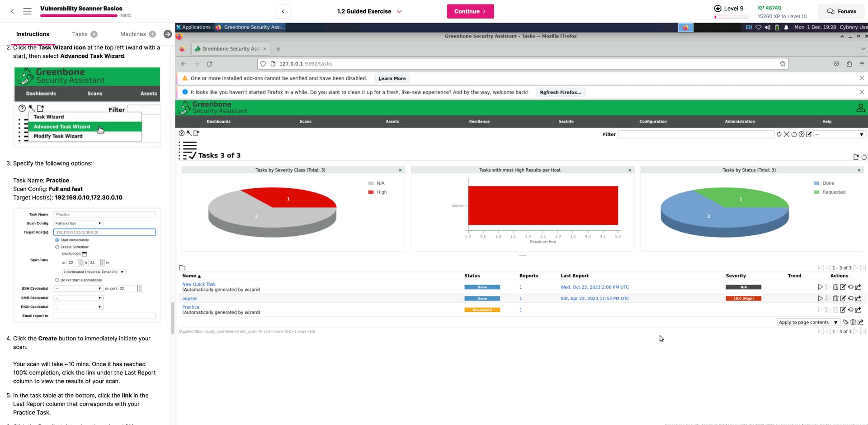Click the New Task icon beside the wand
The width and height of the screenshot is (868, 425).
(x=196, y=134)
